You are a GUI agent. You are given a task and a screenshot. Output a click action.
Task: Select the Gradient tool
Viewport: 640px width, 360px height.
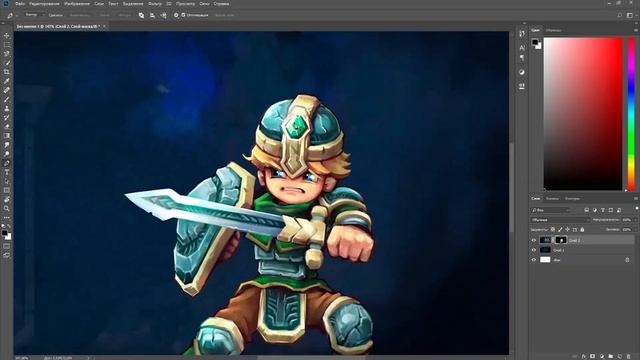(x=7, y=136)
